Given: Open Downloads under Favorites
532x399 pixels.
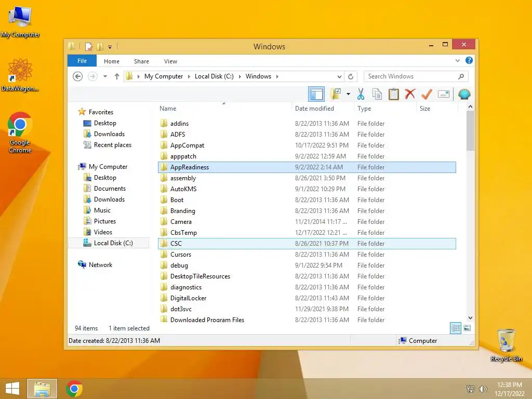Looking at the screenshot, I should 109,134.
